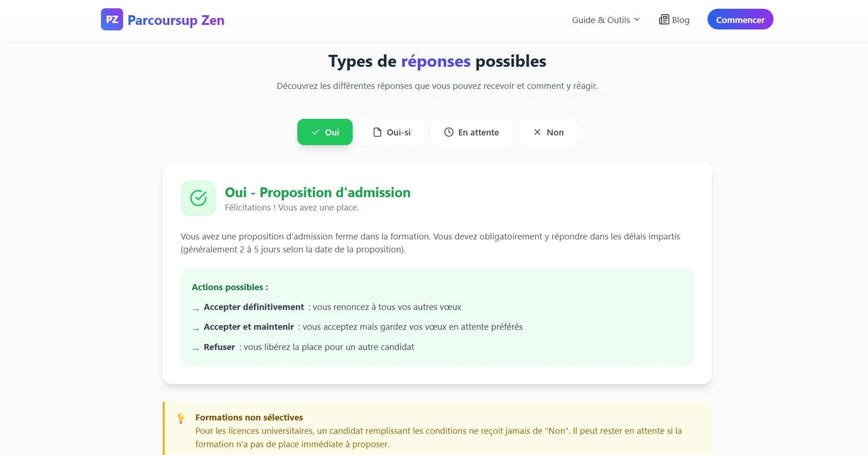Click the Blog newspaper icon
Image resolution: width=868 pixels, height=455 pixels.
point(664,19)
